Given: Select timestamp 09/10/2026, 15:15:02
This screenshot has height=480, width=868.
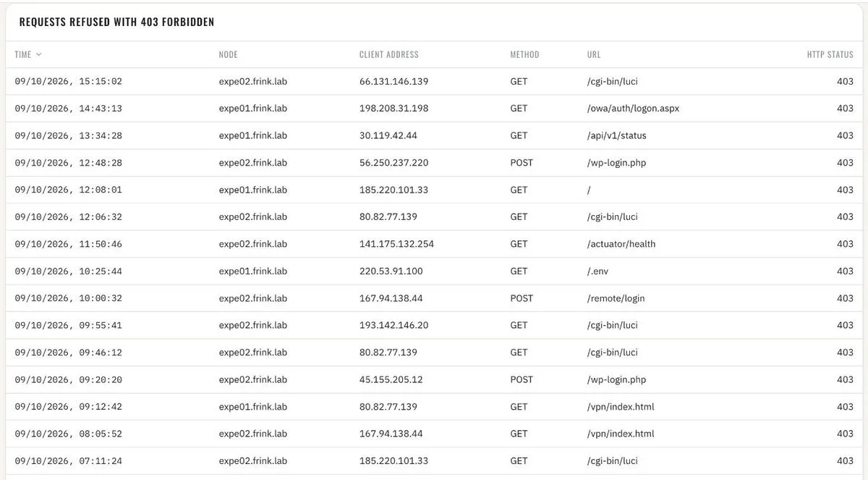Looking at the screenshot, I should click(69, 81).
